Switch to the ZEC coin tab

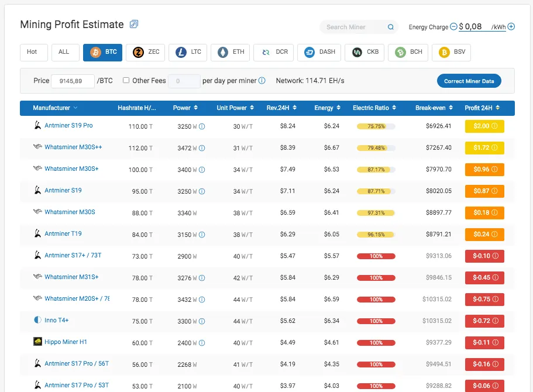point(146,52)
